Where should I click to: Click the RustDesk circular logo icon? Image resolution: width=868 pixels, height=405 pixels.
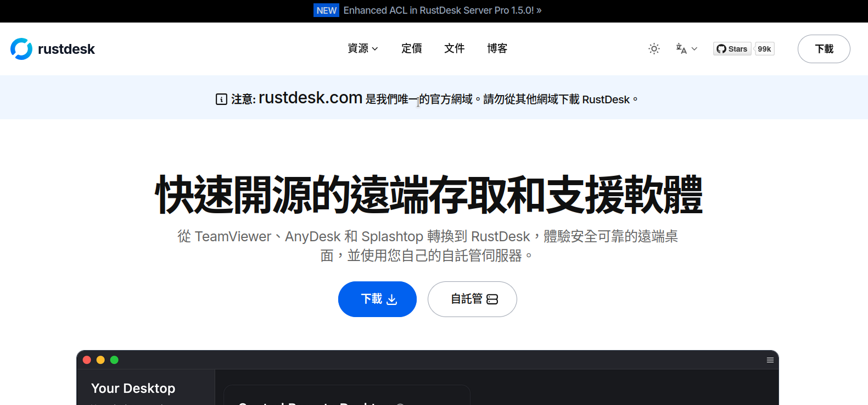(21, 49)
